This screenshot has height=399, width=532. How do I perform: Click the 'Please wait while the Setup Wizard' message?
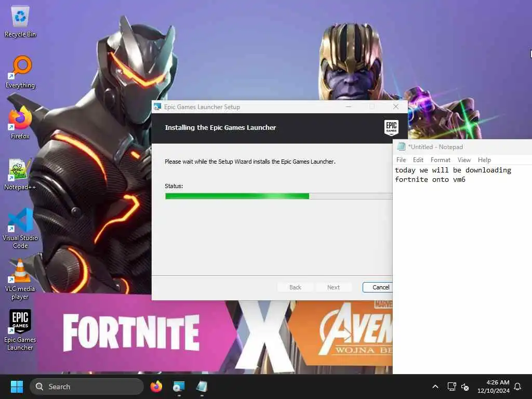coord(250,162)
